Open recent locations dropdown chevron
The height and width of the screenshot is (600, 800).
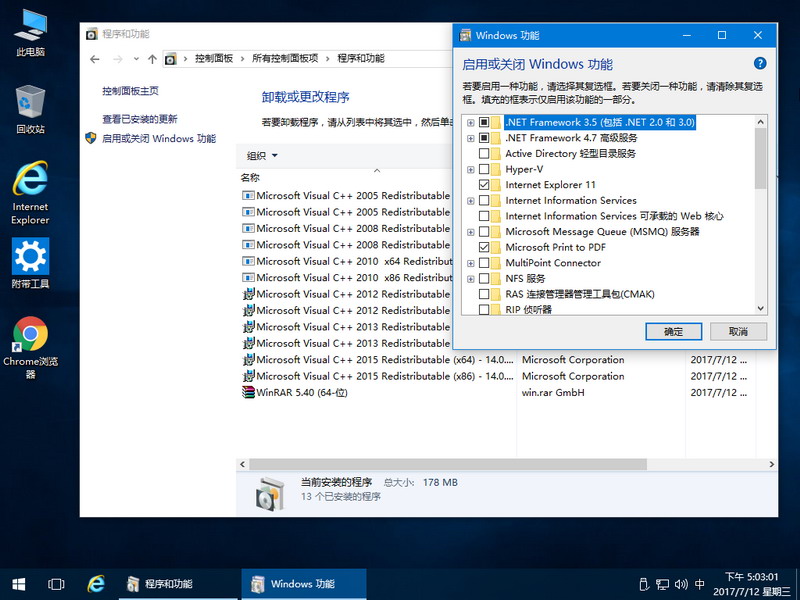pyautogui.click(x=136, y=59)
